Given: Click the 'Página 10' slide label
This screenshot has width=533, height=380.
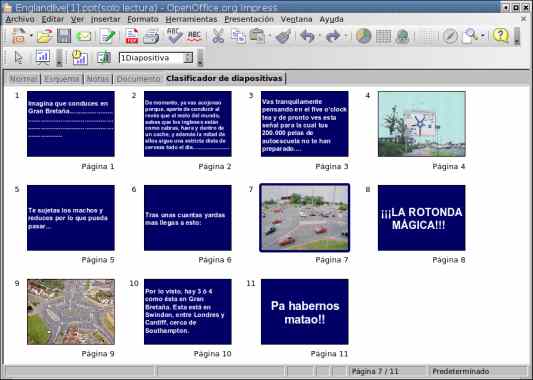Looking at the screenshot, I should point(212,354).
